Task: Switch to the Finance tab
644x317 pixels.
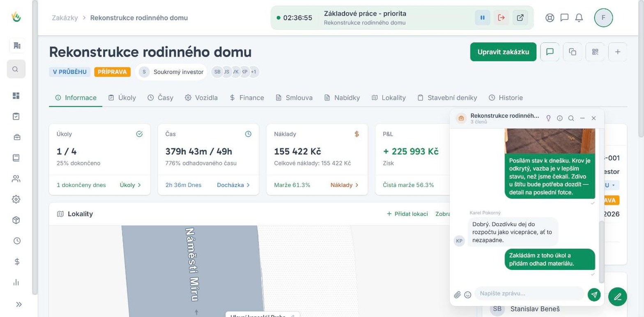Action: (x=246, y=98)
